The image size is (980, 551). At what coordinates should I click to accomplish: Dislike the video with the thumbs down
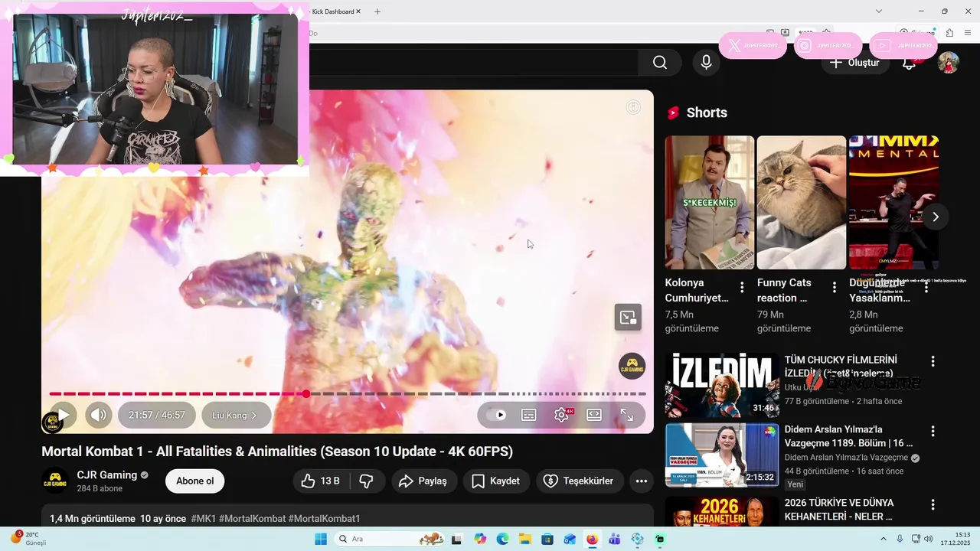click(367, 481)
